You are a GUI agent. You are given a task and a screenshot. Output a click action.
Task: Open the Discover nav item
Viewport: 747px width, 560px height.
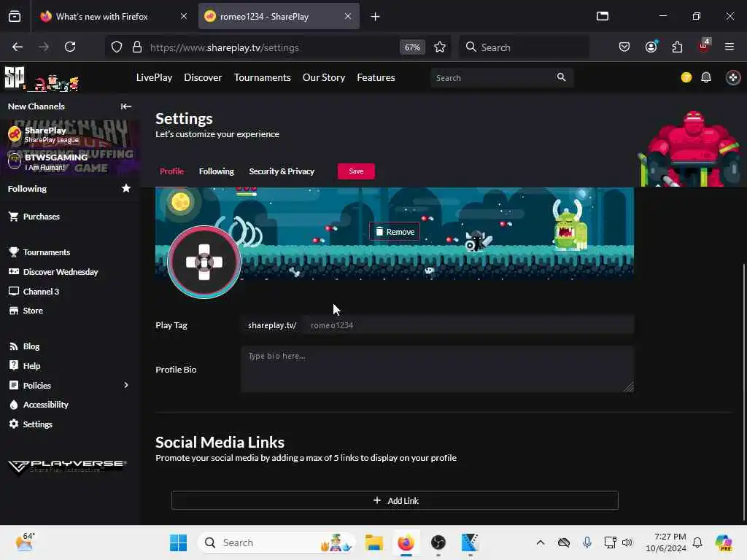(203, 77)
